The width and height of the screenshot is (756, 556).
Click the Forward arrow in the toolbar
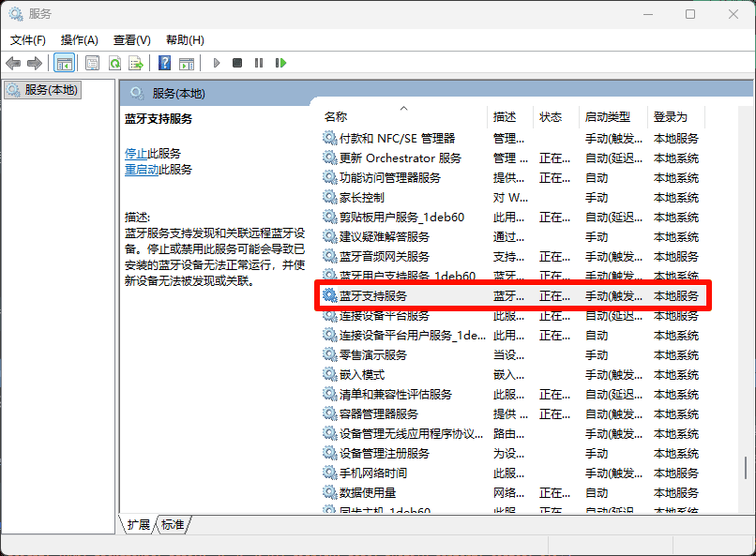point(35,63)
